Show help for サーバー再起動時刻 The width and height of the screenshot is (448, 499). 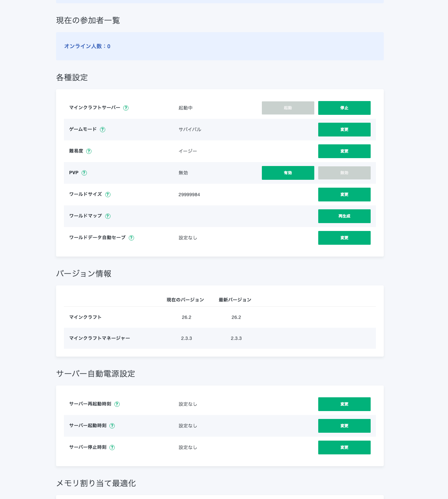click(117, 404)
